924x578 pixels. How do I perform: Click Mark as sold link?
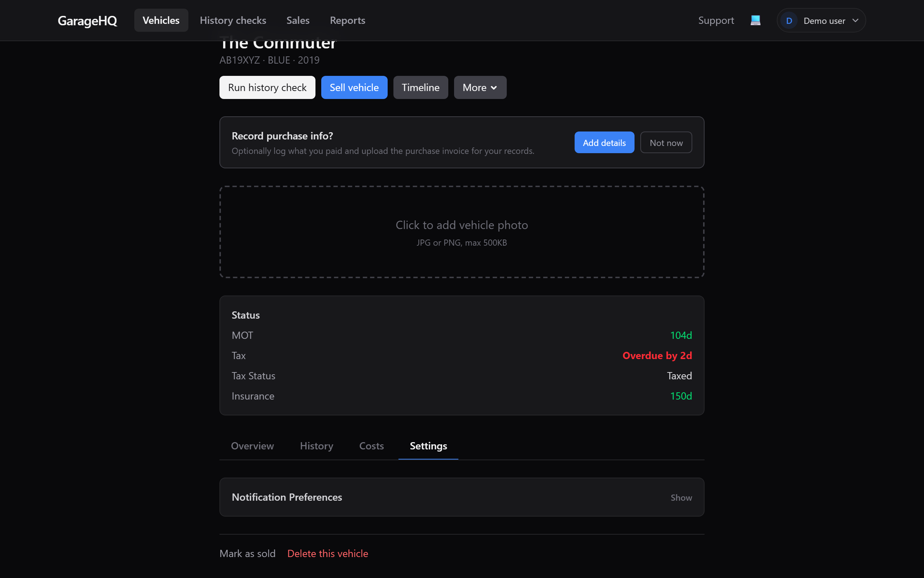point(247,553)
